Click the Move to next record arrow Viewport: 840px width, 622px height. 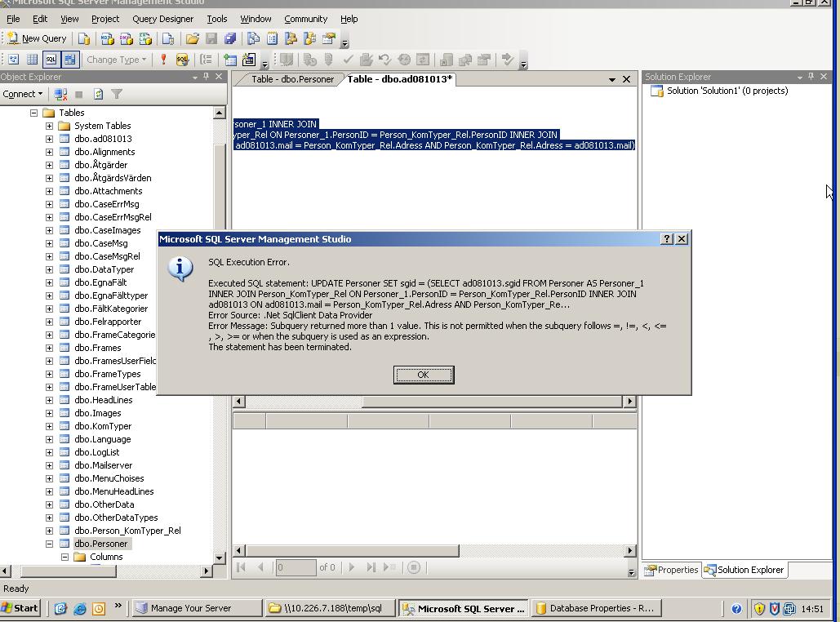pyautogui.click(x=352, y=567)
